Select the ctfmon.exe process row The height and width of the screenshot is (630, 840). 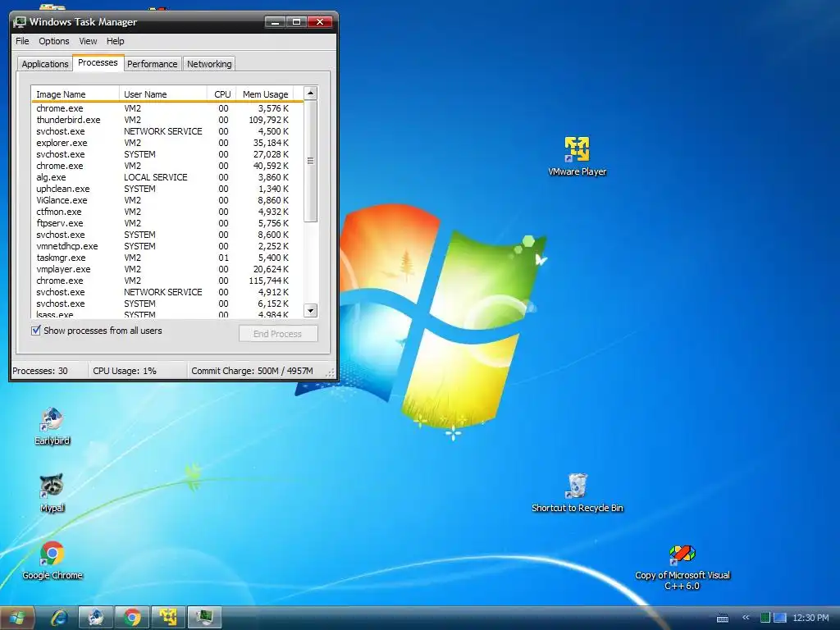point(167,212)
